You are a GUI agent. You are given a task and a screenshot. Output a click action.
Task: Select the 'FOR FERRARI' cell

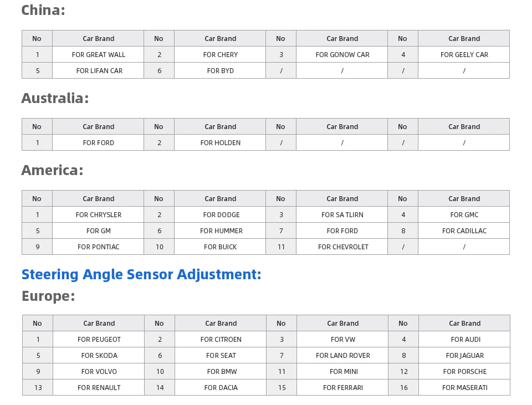click(342, 388)
